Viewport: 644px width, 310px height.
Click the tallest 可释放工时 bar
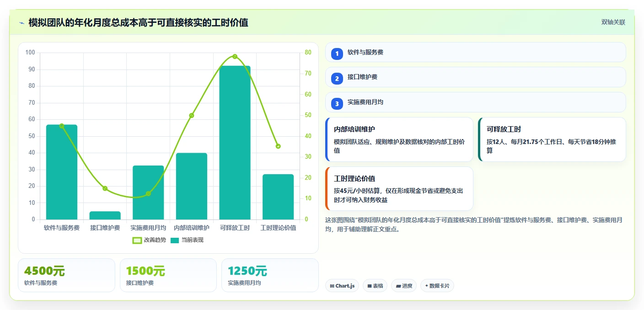[x=235, y=143]
